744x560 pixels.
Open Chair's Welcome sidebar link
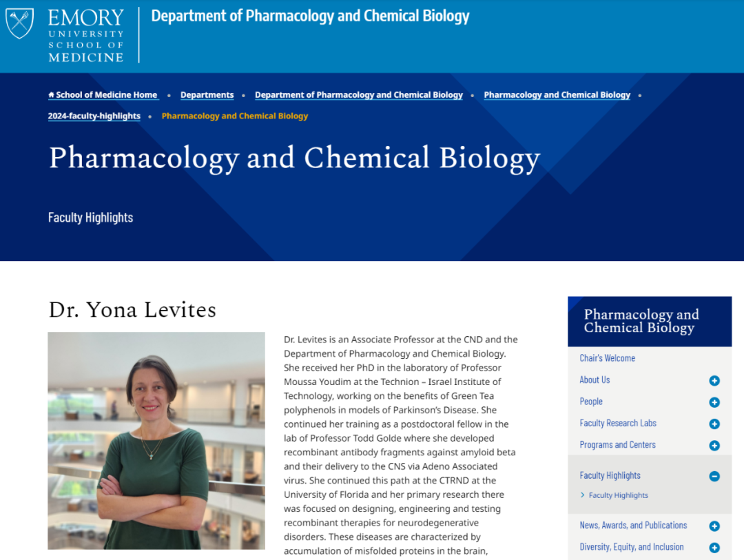click(607, 357)
